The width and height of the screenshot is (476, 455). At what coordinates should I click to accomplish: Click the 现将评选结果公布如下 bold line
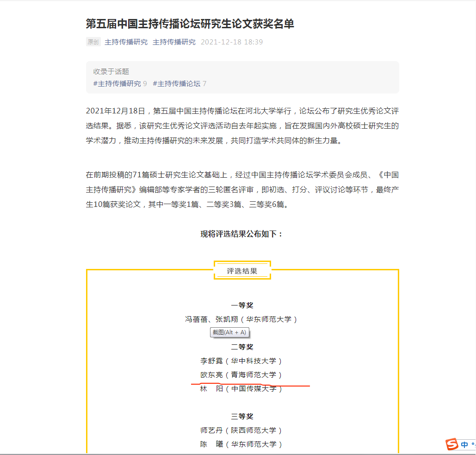point(242,234)
